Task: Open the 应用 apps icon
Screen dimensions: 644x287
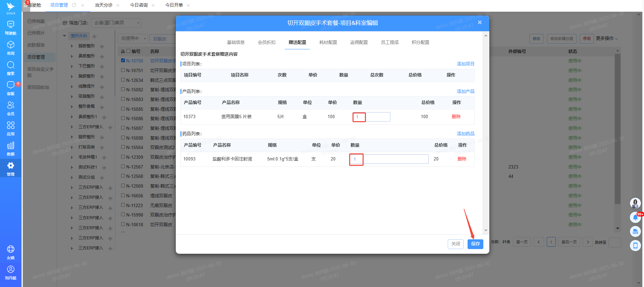Action: coord(11,126)
